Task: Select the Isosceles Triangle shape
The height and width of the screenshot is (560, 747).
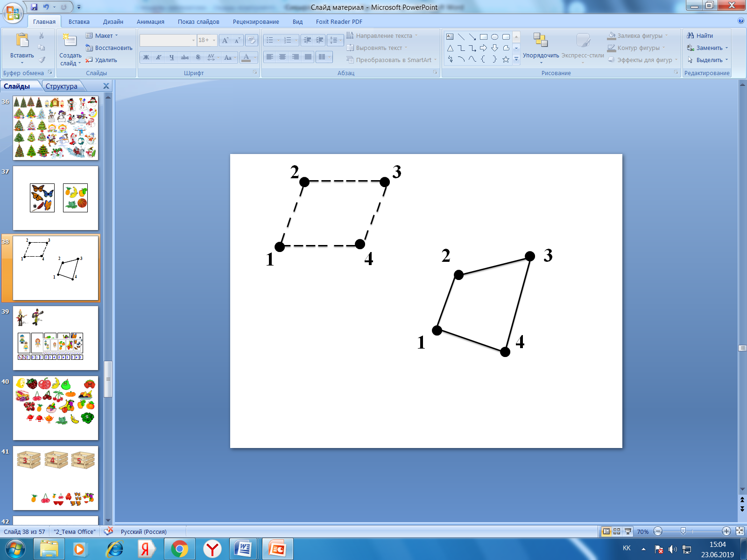Action: 450,48
